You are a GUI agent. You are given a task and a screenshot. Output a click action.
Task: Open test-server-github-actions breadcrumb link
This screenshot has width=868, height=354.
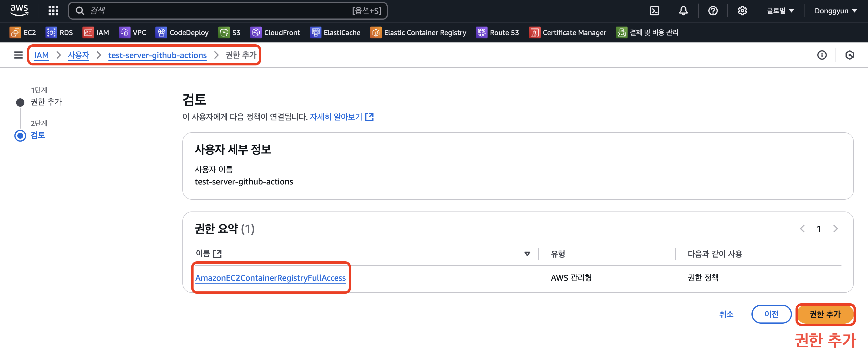157,55
